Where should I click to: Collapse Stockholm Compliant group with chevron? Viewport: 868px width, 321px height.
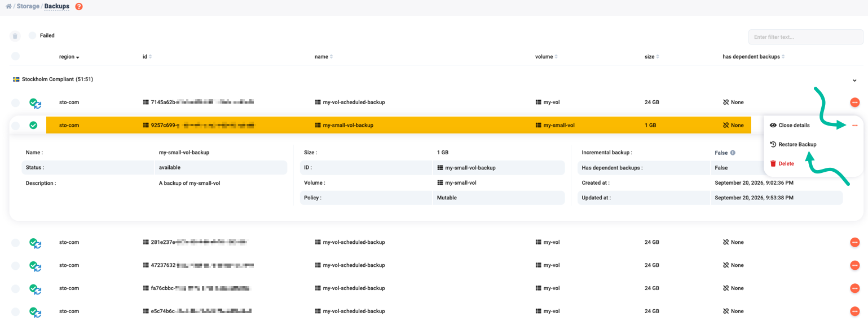point(854,81)
